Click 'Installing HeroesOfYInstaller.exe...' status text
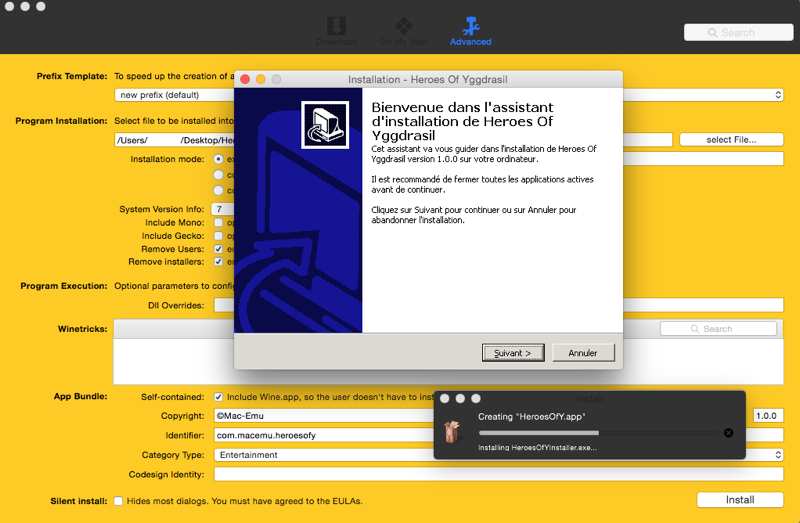 (537, 447)
